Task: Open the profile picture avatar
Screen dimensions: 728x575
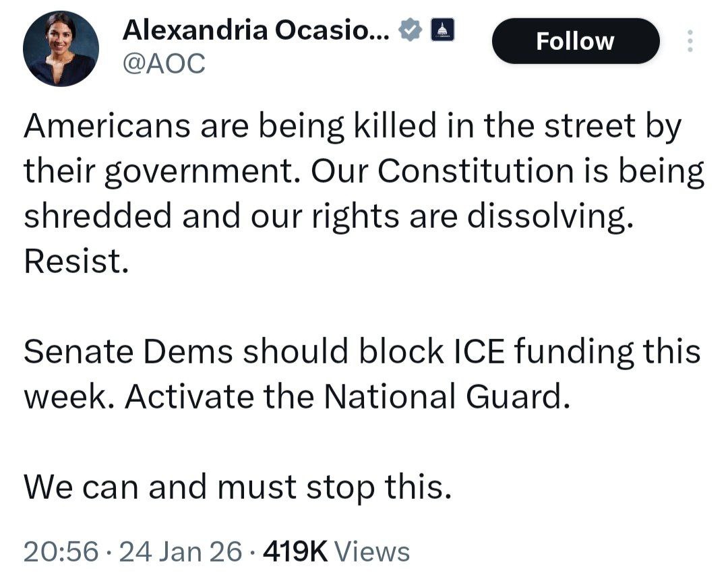Action: 61,49
